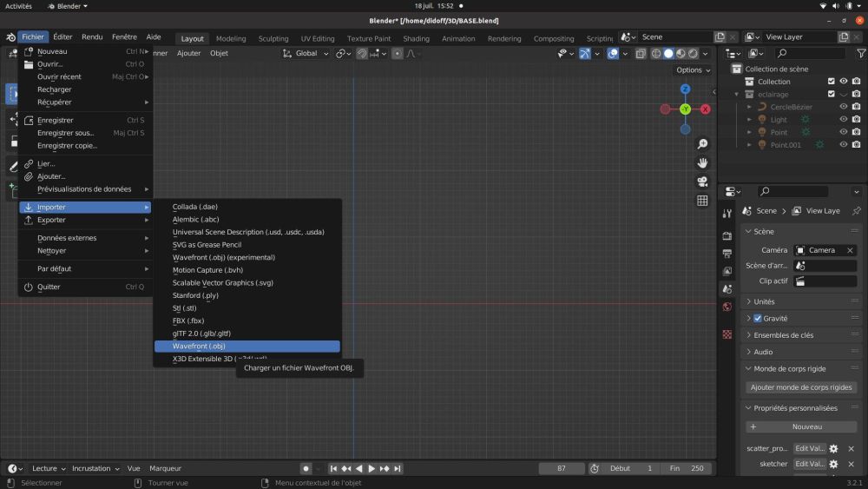Open the World properties tab icon
This screenshot has width=868, height=489.
[x=727, y=307]
